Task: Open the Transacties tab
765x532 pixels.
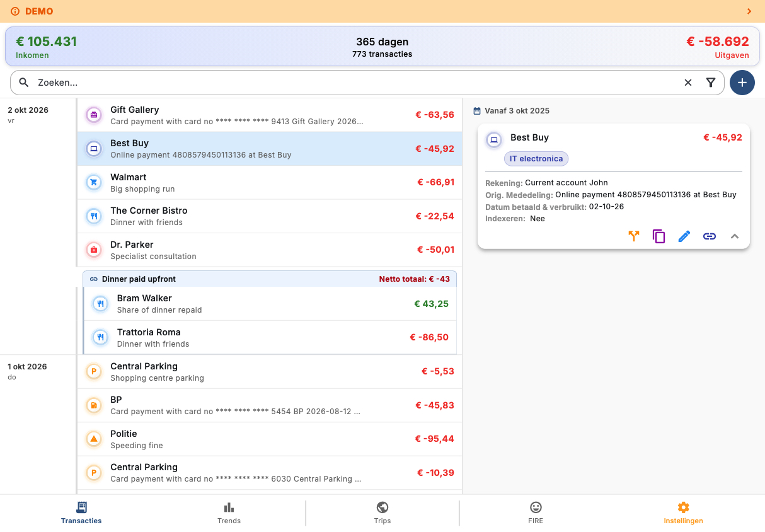Action: 81,513
